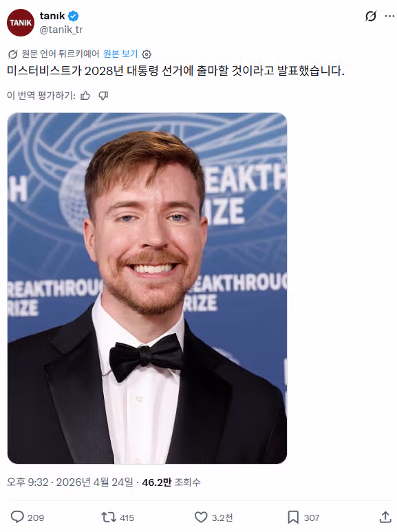Viewport: 397px width, 532px height.
Task: Open the 46.2만 조회수 view count
Action: point(171,482)
